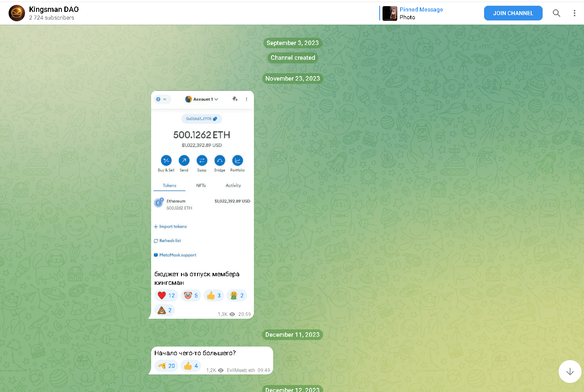
Task: Click the wallet address copy chip in the photo
Action: 201,119
